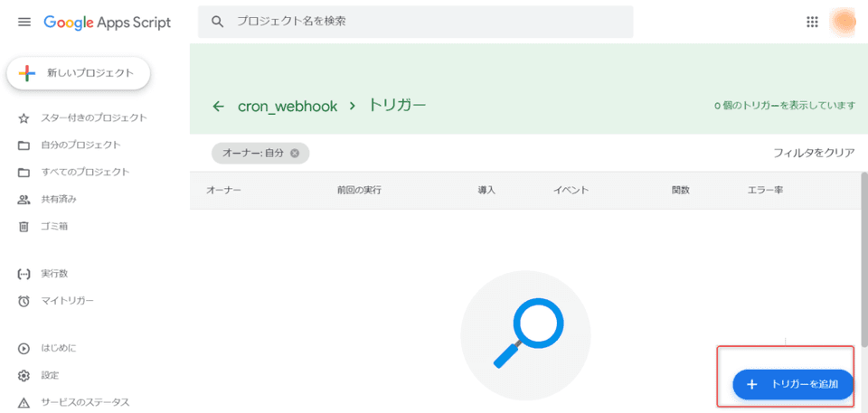Open マイトリガー page
The width and height of the screenshot is (868, 413).
coord(67,300)
